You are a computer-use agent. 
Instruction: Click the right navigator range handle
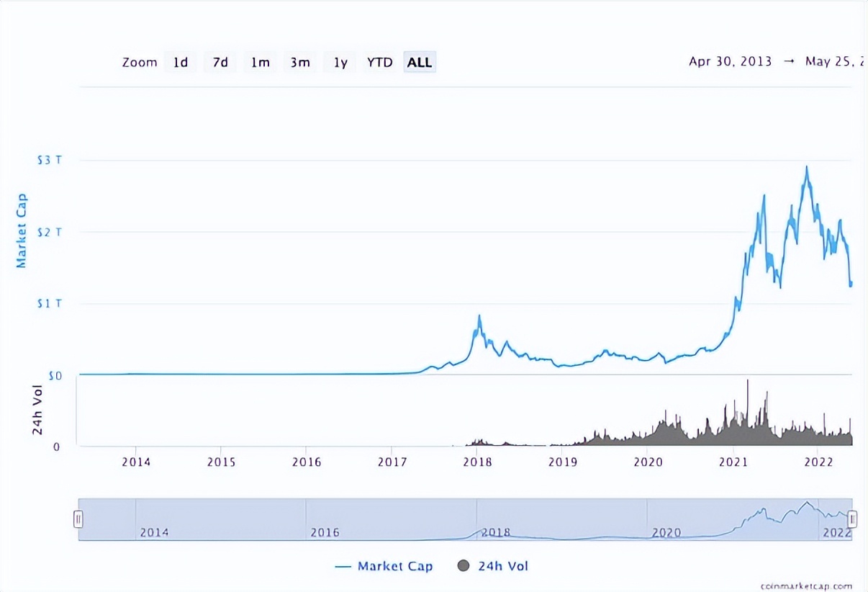pos(852,519)
